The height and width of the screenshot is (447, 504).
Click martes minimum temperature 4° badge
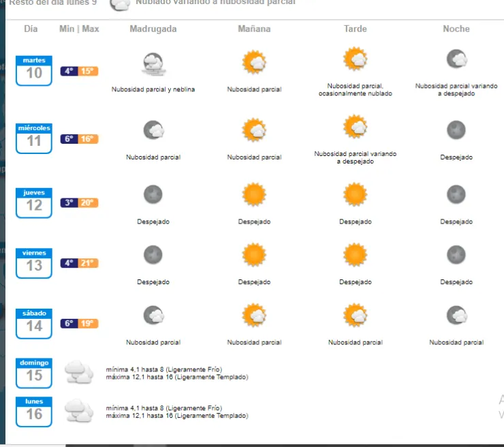(69, 71)
